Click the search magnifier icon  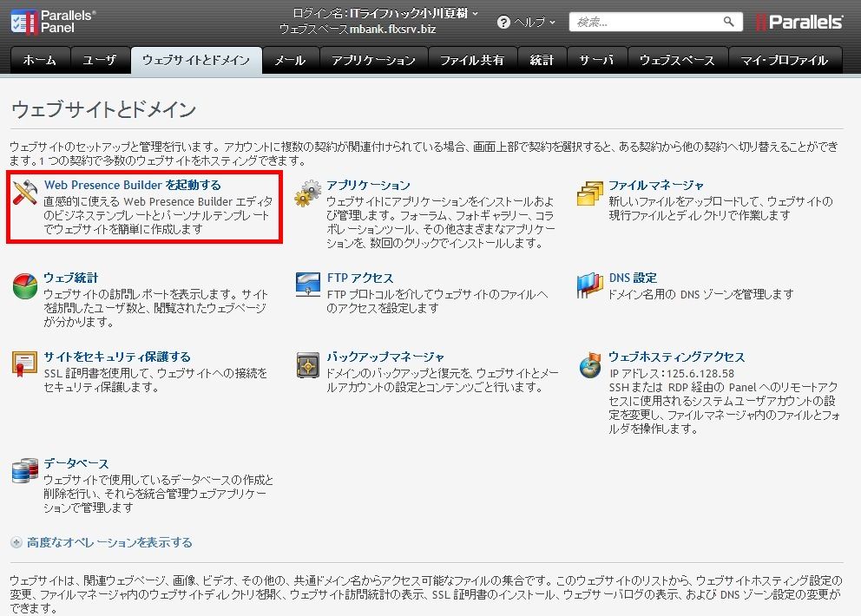pos(728,22)
